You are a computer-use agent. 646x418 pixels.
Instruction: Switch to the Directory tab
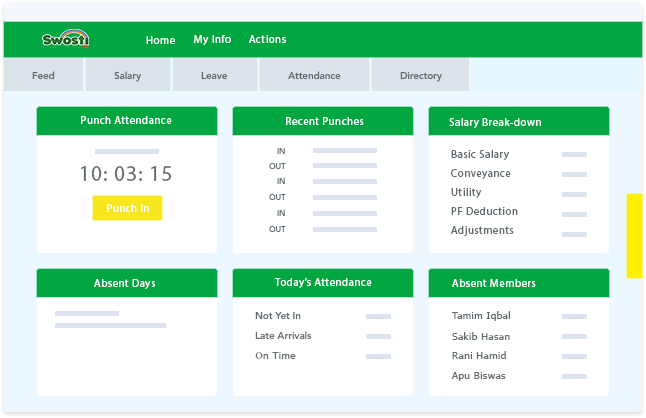click(x=420, y=75)
